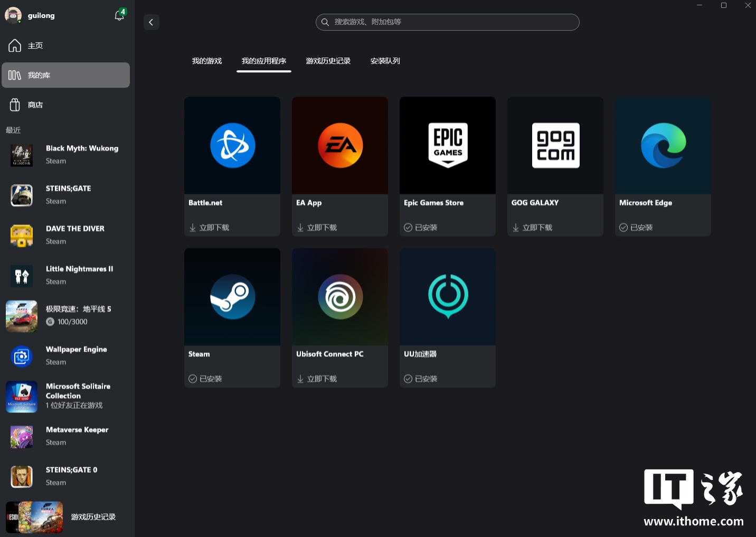Click 已安装 status under Steam
The width and height of the screenshot is (756, 537).
tap(205, 379)
